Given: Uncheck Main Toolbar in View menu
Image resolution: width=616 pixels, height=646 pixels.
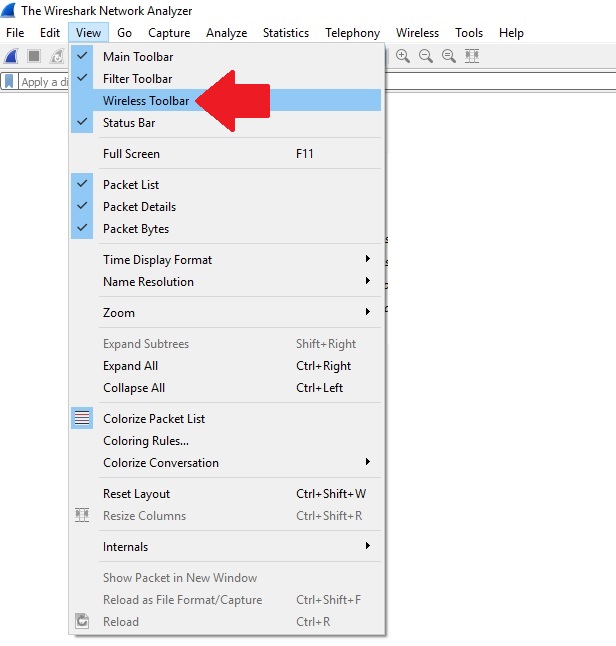Looking at the screenshot, I should (x=225, y=56).
